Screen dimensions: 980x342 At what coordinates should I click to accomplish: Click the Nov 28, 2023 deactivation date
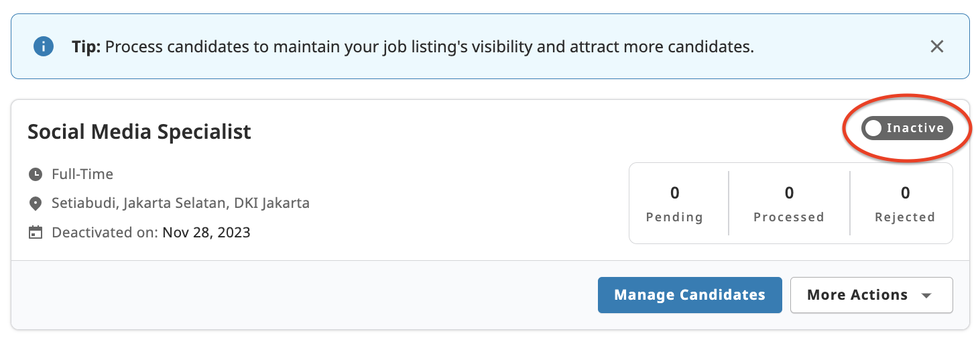coord(206,233)
